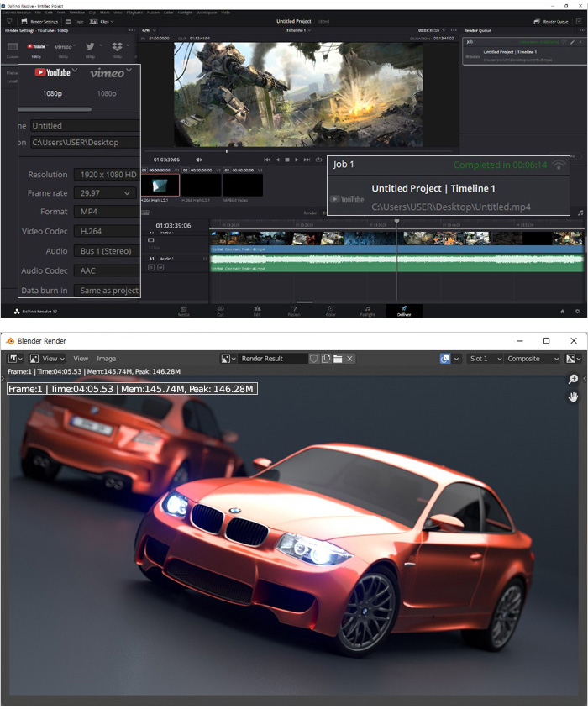The image size is (588, 709).
Task: Select the Dropbox render preset icon
Action: point(117,46)
